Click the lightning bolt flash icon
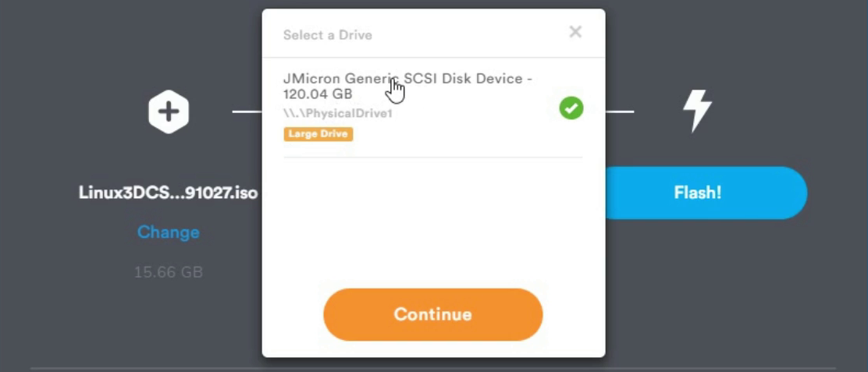The width and height of the screenshot is (868, 372). tap(697, 112)
